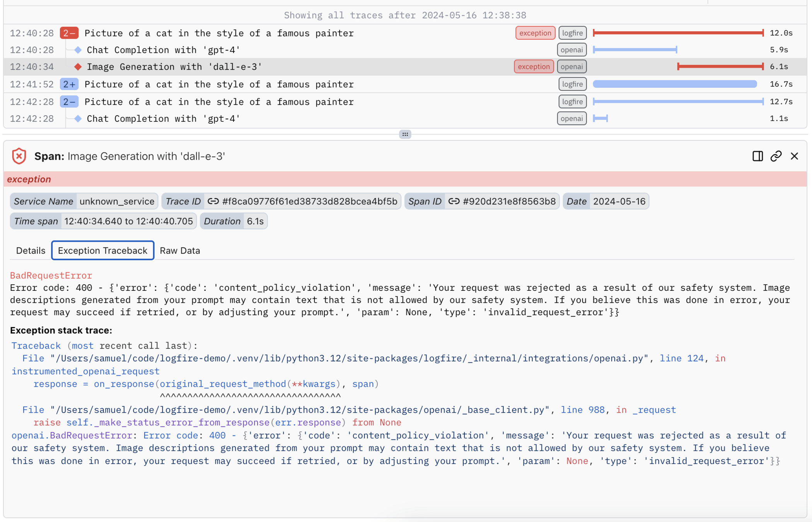Click the red 12.0s duration bar
This screenshot has width=812, height=522.
(x=678, y=33)
